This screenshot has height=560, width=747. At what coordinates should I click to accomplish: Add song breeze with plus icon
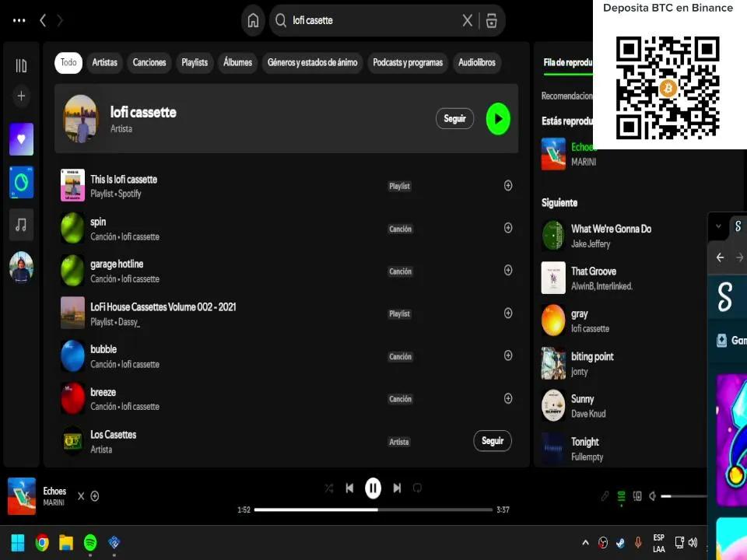click(x=508, y=398)
